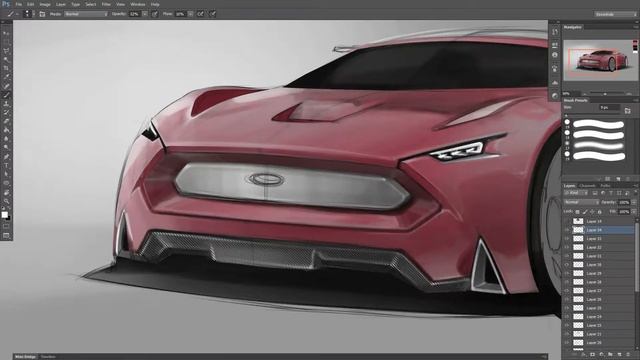Select the Eraser tool

[6, 121]
